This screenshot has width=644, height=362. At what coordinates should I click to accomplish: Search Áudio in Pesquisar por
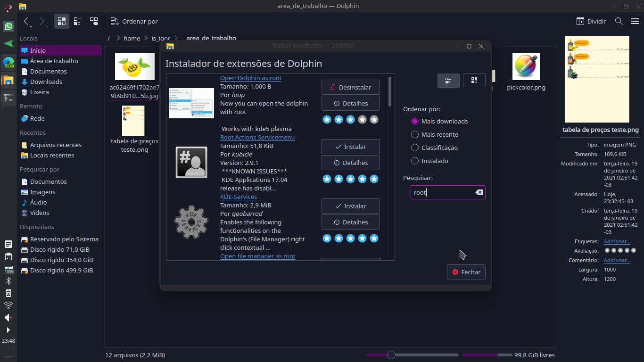[x=60, y=202]
